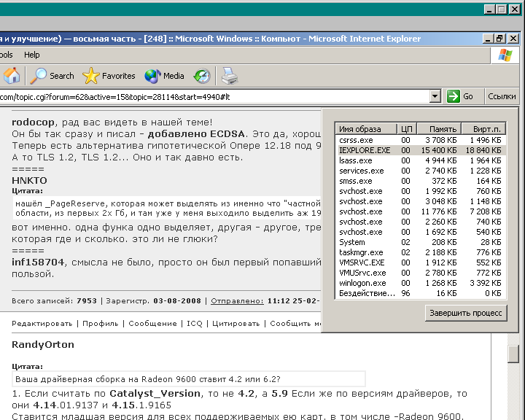This screenshot has width=525, height=420.
Task: Sort by Имя образа column header
Action: [x=365, y=129]
